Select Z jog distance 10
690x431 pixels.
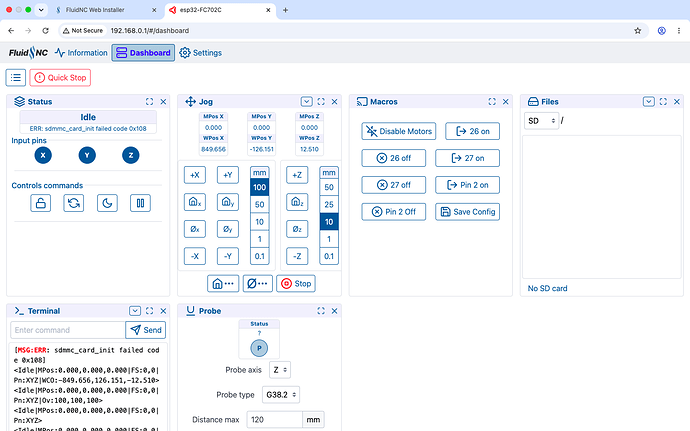329,222
